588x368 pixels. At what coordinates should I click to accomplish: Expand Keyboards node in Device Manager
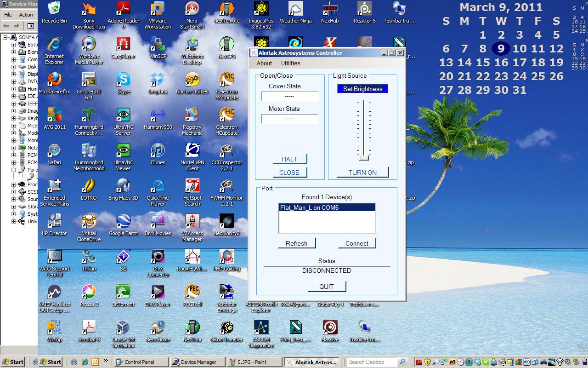pos(14,118)
